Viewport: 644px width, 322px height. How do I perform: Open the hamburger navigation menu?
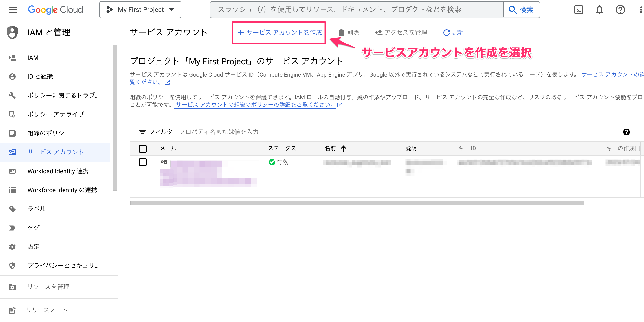click(x=13, y=9)
